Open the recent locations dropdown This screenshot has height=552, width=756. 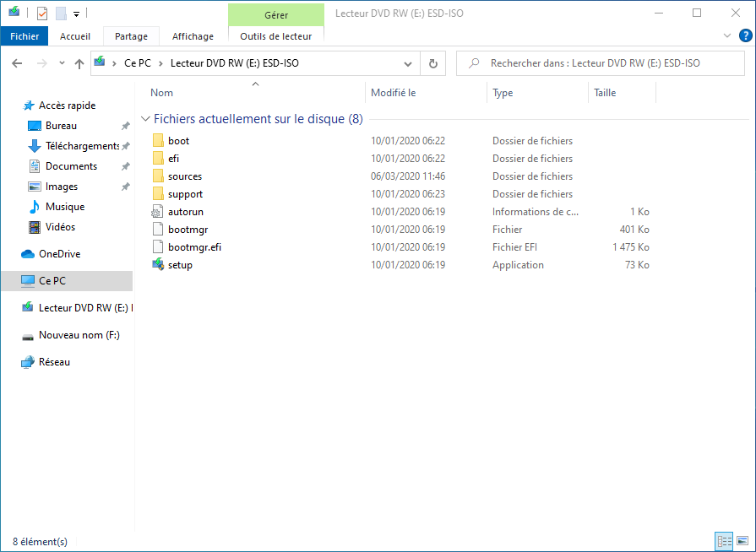[x=62, y=63]
